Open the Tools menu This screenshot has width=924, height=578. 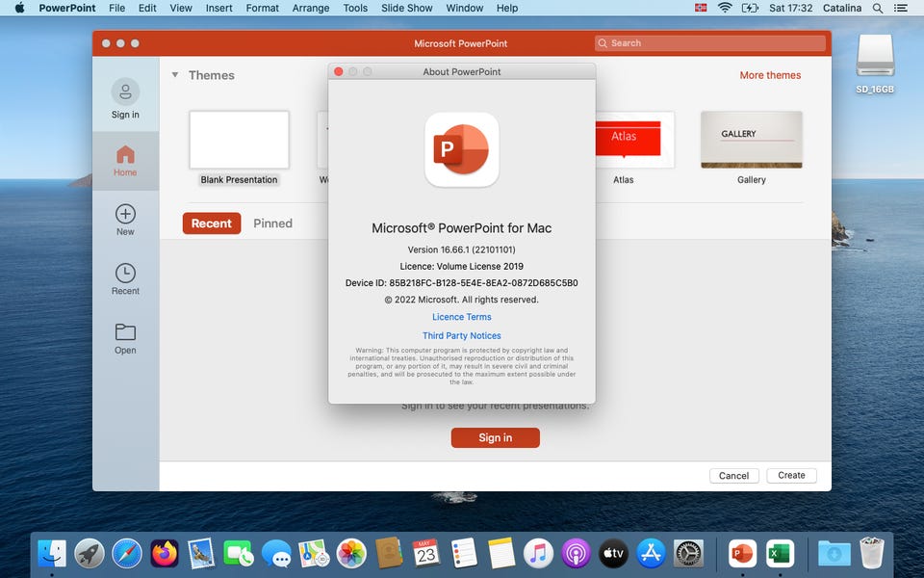pos(355,8)
